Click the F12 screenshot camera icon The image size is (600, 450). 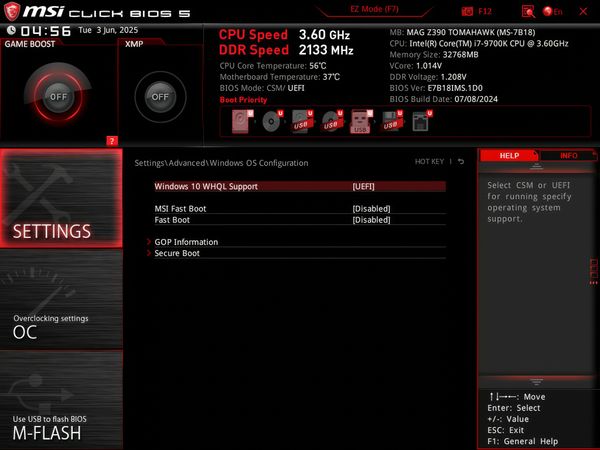tap(465, 11)
